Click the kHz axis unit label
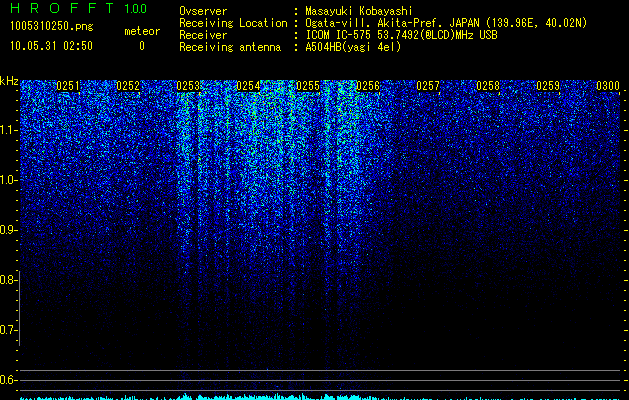Viewport: 629px width, 400px height. coord(9,81)
